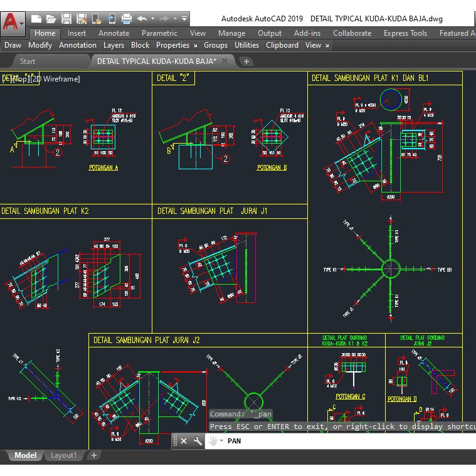The width and height of the screenshot is (476, 476).
Task: Switch to the Insert ribbon tab
Action: click(77, 33)
